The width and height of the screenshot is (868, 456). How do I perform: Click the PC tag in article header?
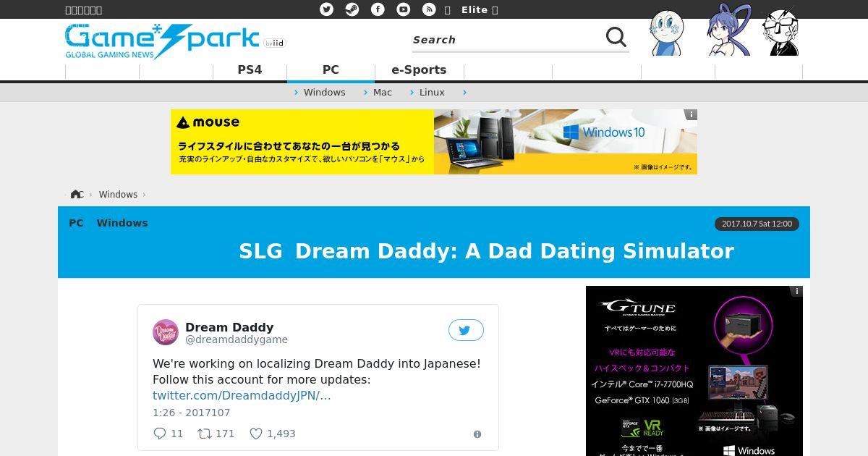pyautogui.click(x=76, y=223)
